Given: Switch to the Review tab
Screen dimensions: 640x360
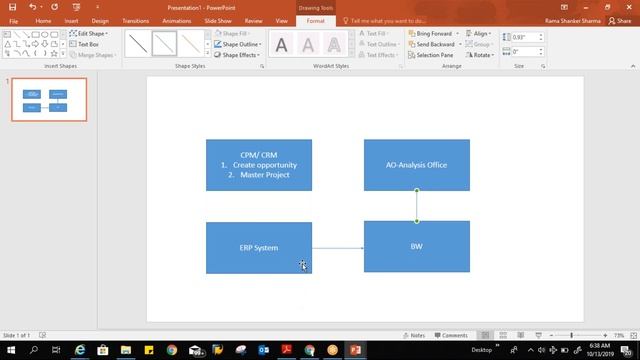Looking at the screenshot, I should (253, 21).
